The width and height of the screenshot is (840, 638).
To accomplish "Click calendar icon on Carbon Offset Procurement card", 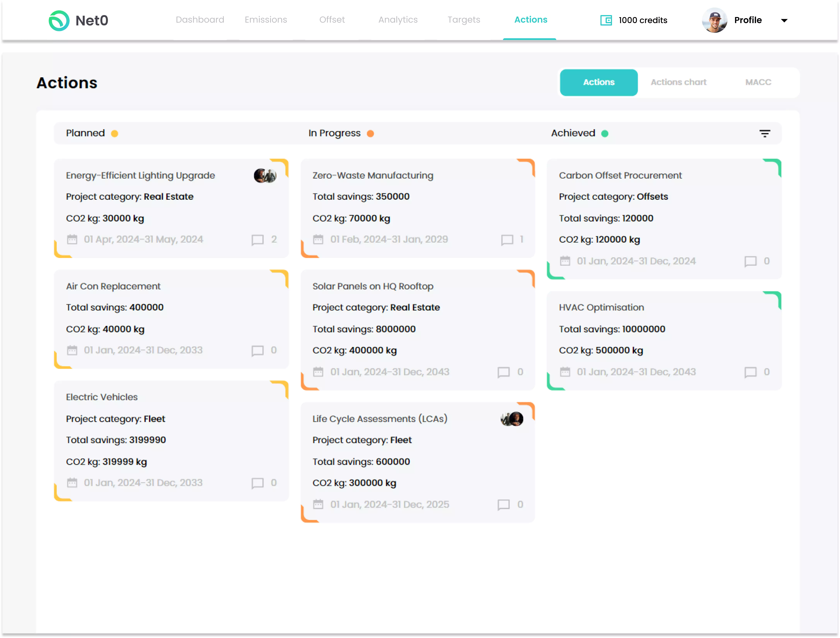I will [x=565, y=261].
